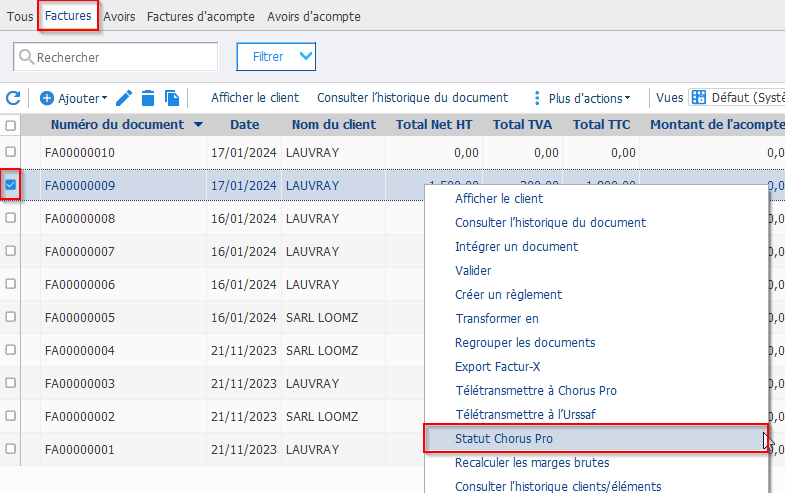The image size is (785, 493).
Task: Check the box for FA00000005
Action: pyautogui.click(x=10, y=317)
